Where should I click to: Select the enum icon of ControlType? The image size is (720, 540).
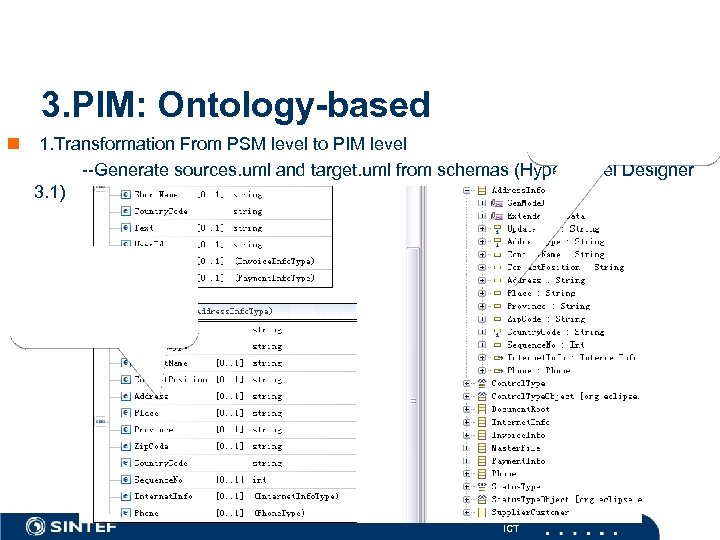[482, 383]
